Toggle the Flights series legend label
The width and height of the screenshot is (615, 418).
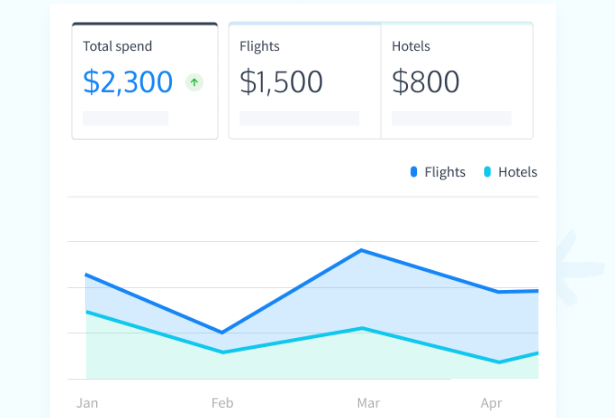pos(445,172)
